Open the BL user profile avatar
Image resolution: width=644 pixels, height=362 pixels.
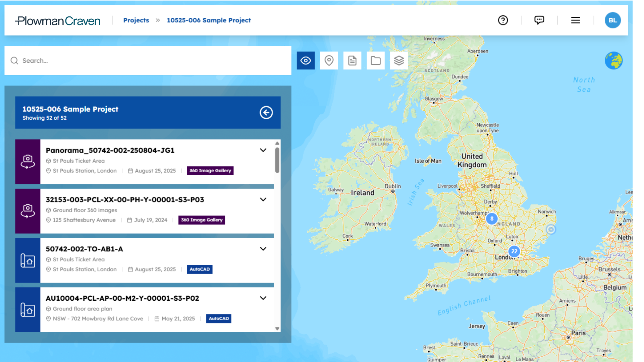pos(612,20)
